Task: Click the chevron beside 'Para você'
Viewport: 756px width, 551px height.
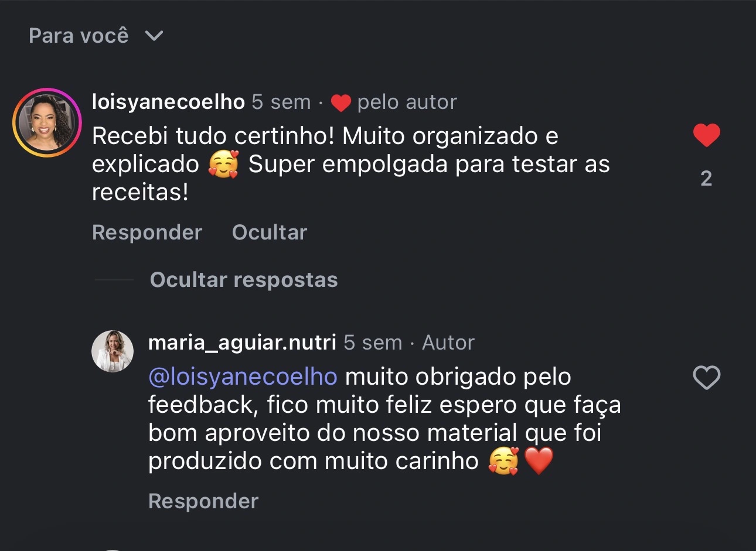Action: tap(154, 36)
